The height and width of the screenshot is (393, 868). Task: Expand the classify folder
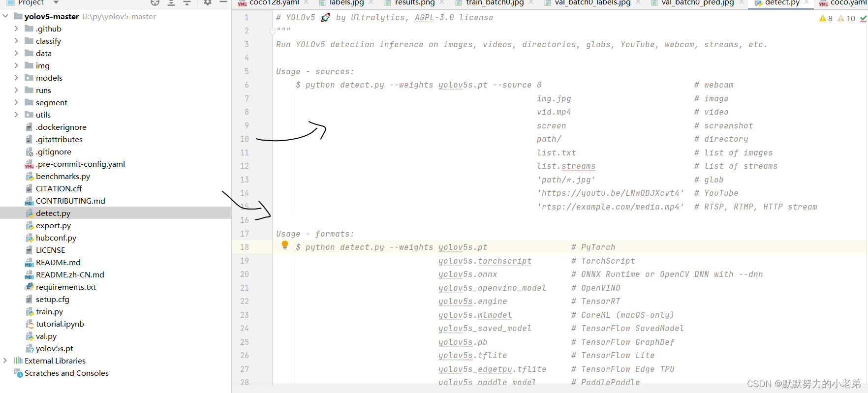(16, 41)
